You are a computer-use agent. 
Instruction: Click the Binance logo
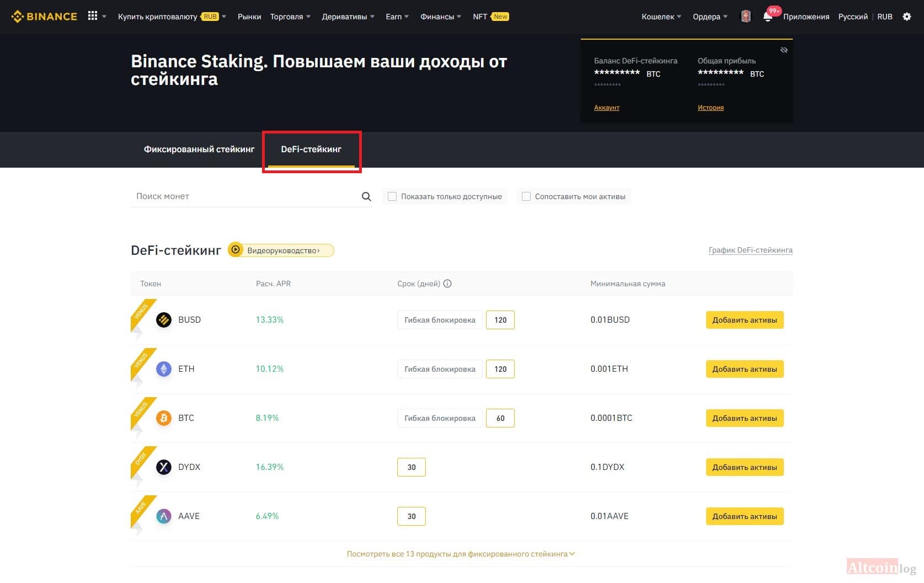pos(44,17)
